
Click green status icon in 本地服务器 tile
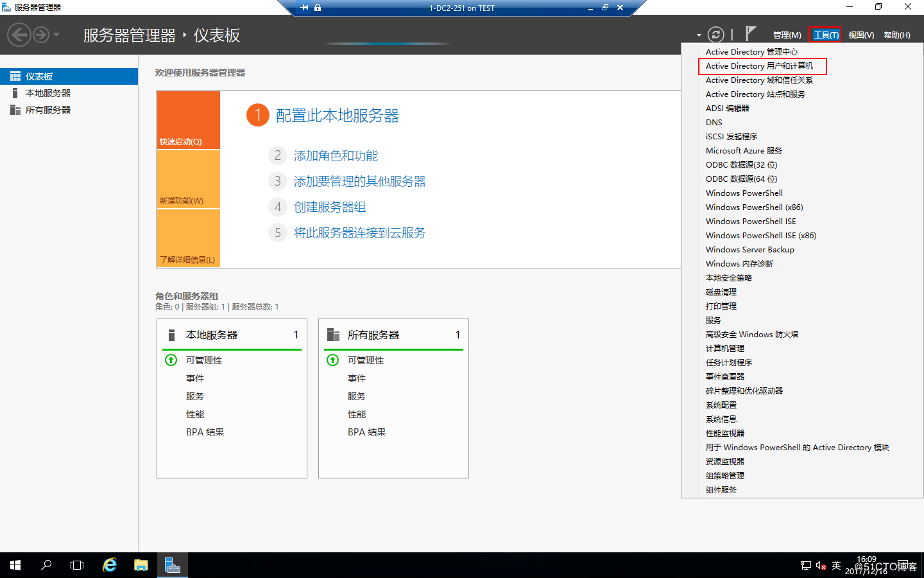[171, 360]
